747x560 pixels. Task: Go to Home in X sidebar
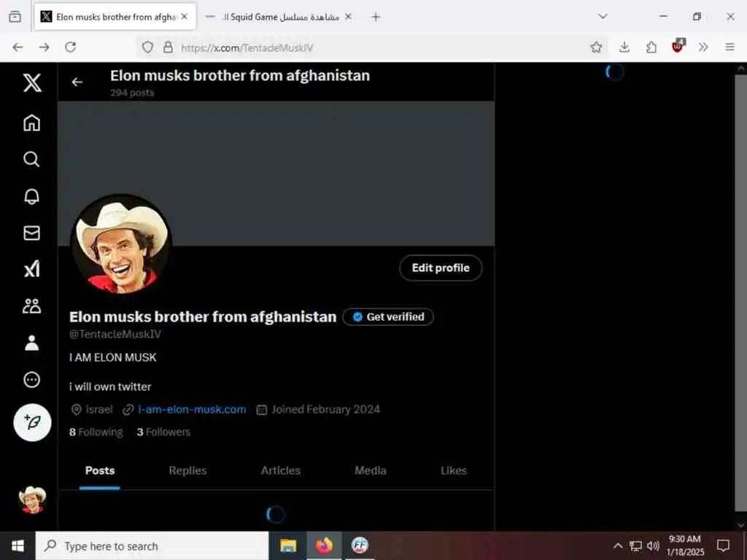(x=32, y=122)
